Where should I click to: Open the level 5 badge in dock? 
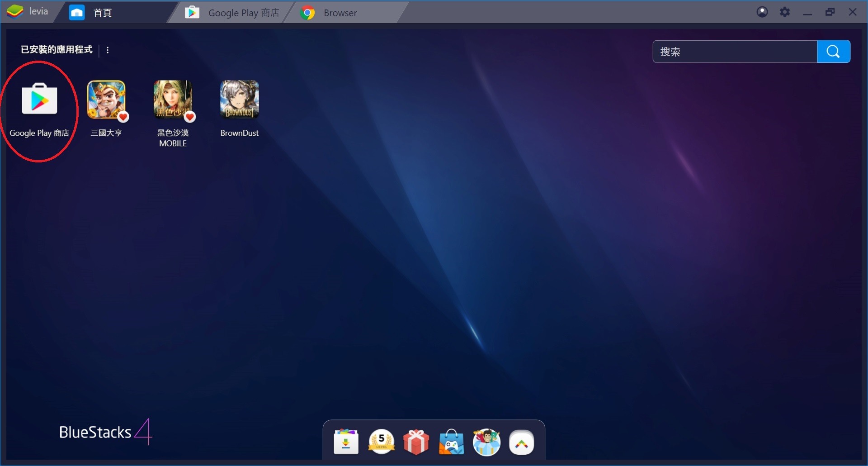coord(382,442)
